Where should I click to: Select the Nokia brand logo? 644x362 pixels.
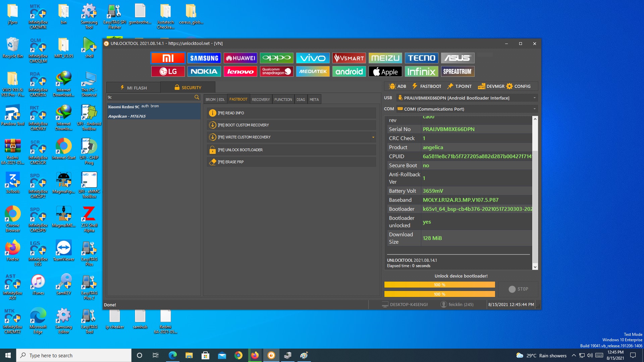[204, 71]
